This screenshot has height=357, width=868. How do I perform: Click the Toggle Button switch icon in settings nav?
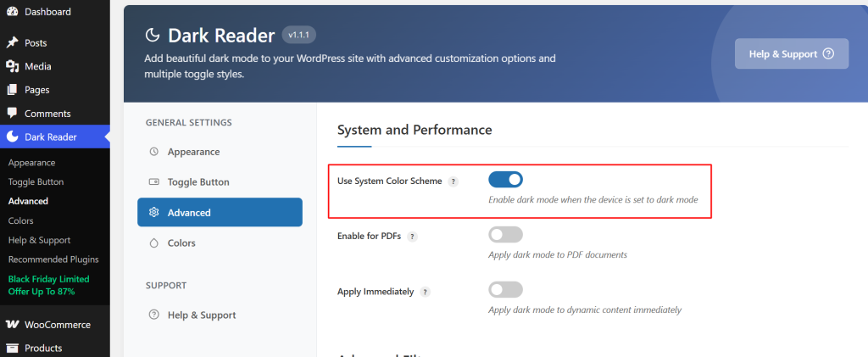[154, 182]
